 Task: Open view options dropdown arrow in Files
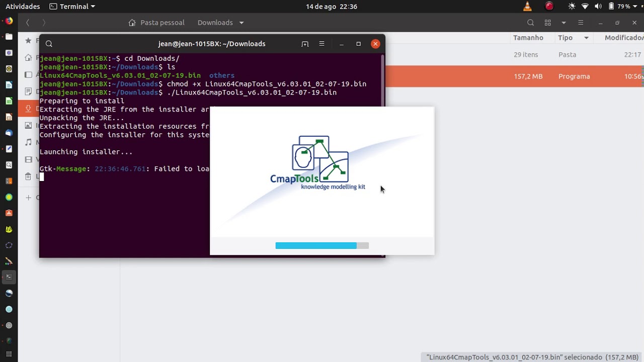coord(563,23)
